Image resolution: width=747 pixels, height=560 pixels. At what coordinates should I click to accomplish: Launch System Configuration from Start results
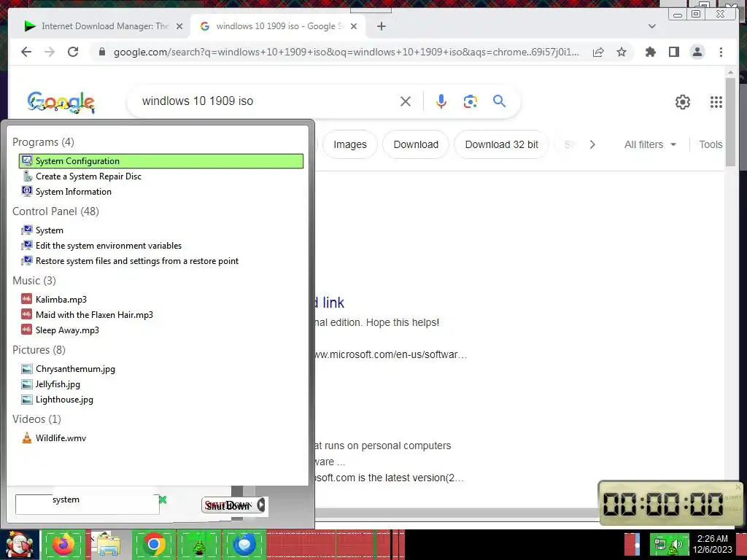tap(161, 161)
